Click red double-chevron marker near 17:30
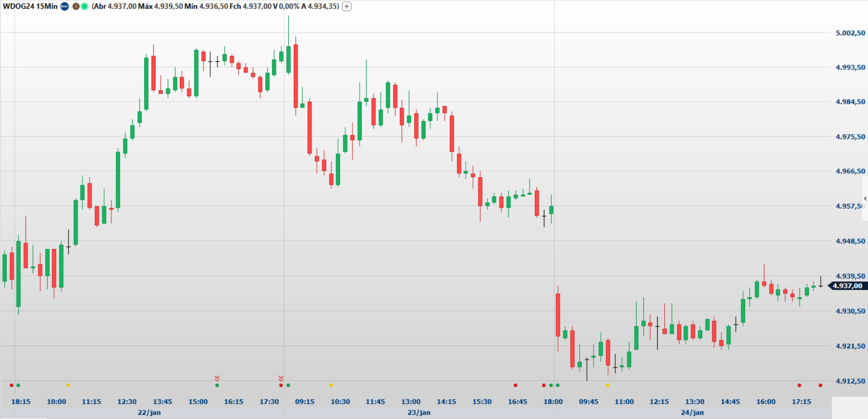868x419 pixels. (281, 378)
